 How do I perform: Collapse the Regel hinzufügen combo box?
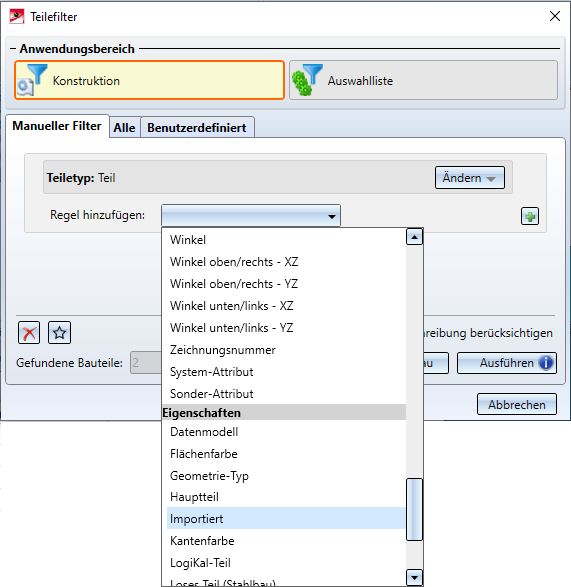coord(251,215)
